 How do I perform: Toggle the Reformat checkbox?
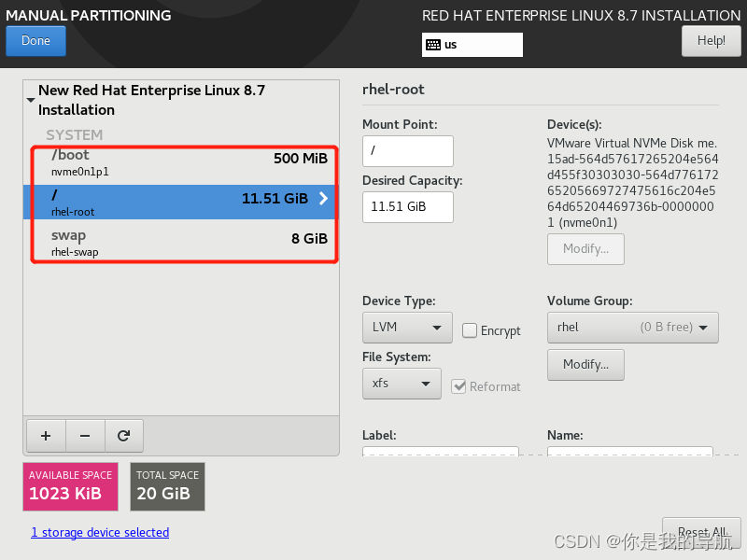(458, 386)
